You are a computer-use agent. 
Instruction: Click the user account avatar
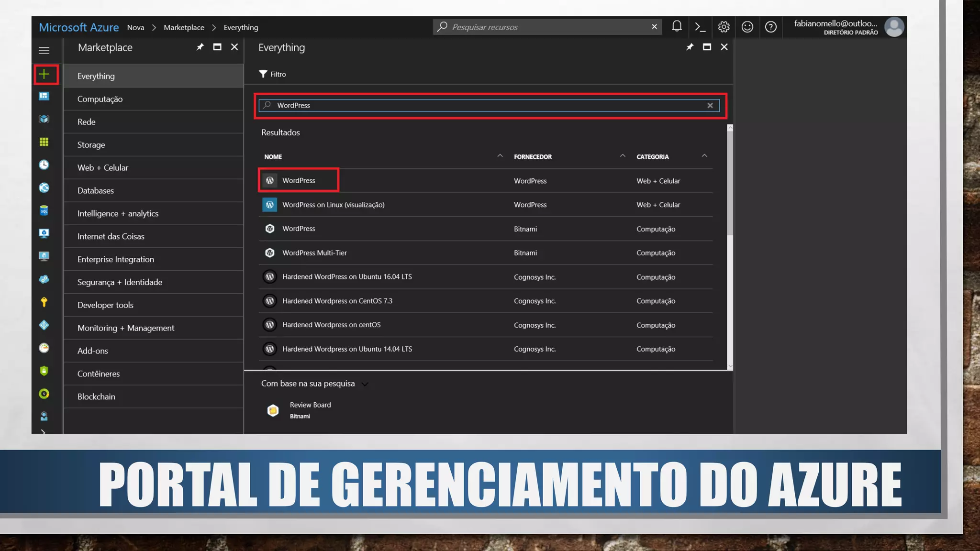point(894,27)
